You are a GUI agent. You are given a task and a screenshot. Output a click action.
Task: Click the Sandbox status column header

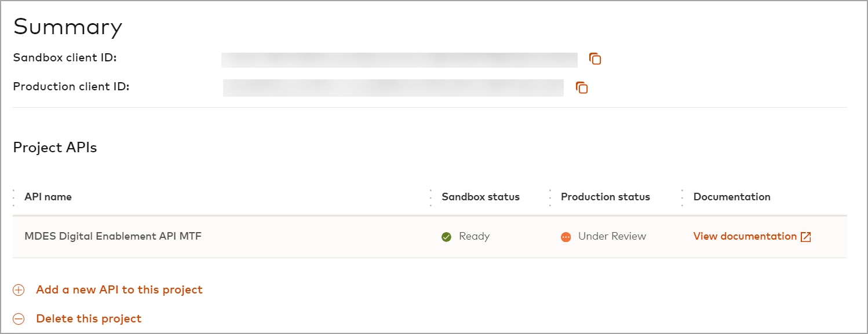[x=480, y=197]
